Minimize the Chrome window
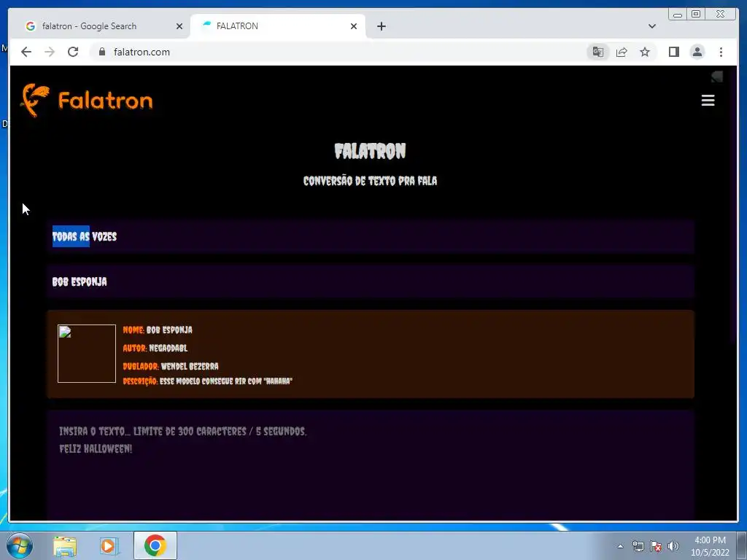The width and height of the screenshot is (747, 560). tap(678, 15)
